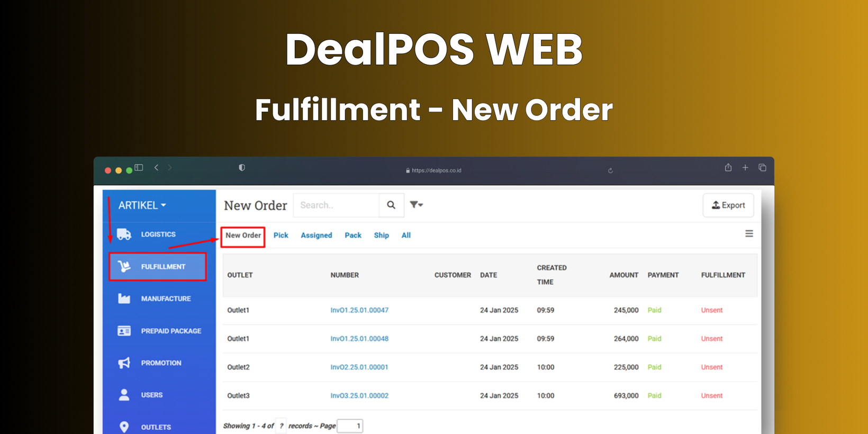Click the browser privacy shield icon
868x434 pixels.
pos(242,168)
